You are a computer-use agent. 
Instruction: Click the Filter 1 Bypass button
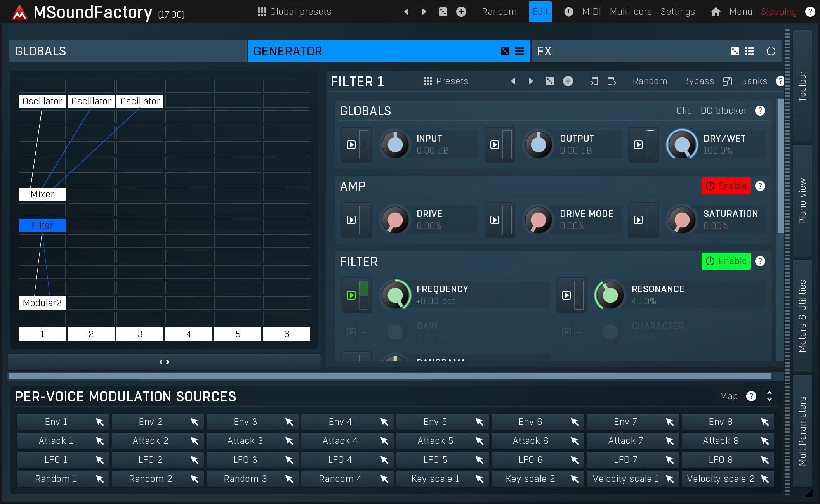pyautogui.click(x=698, y=81)
